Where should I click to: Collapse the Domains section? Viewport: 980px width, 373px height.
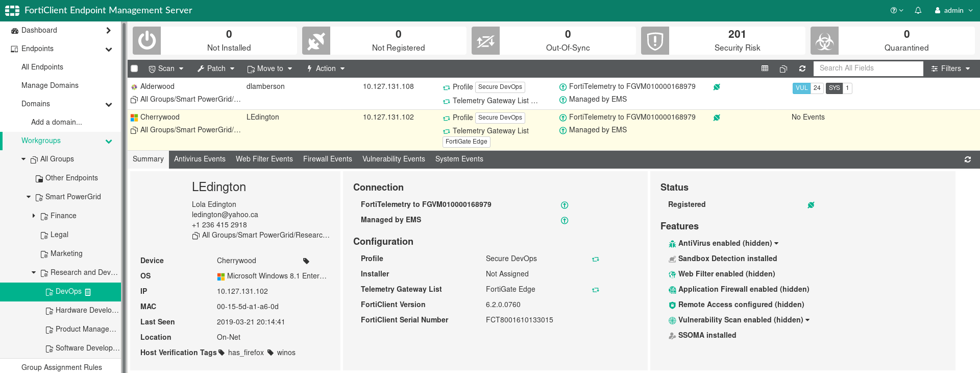click(x=108, y=104)
